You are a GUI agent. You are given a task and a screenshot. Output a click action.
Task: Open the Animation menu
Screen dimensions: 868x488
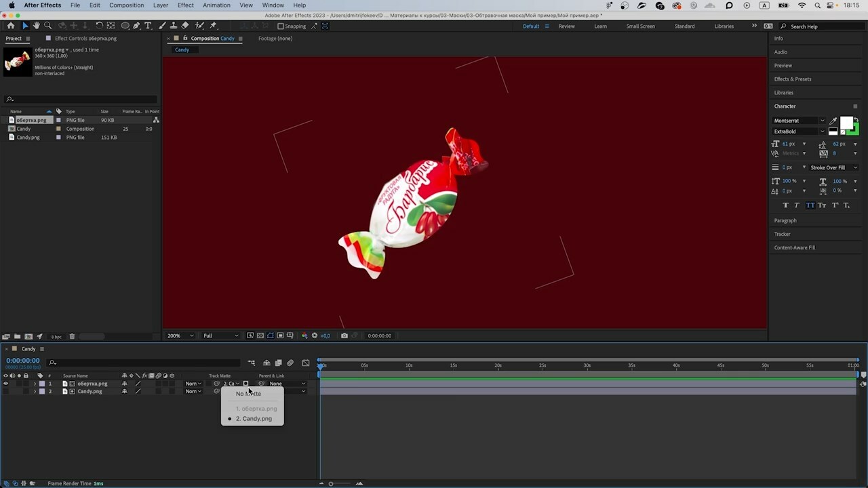(216, 5)
